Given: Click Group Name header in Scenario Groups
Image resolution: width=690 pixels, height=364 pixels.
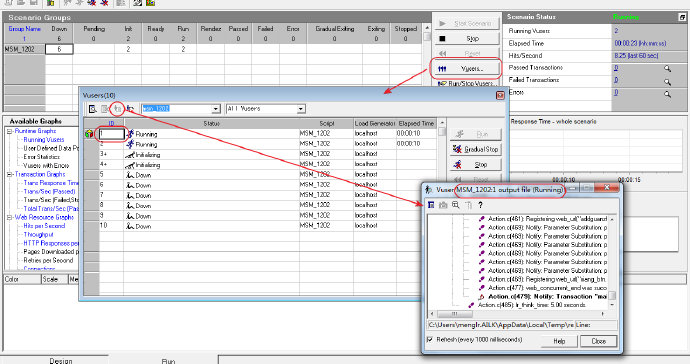Looking at the screenshot, I should 24,29.
